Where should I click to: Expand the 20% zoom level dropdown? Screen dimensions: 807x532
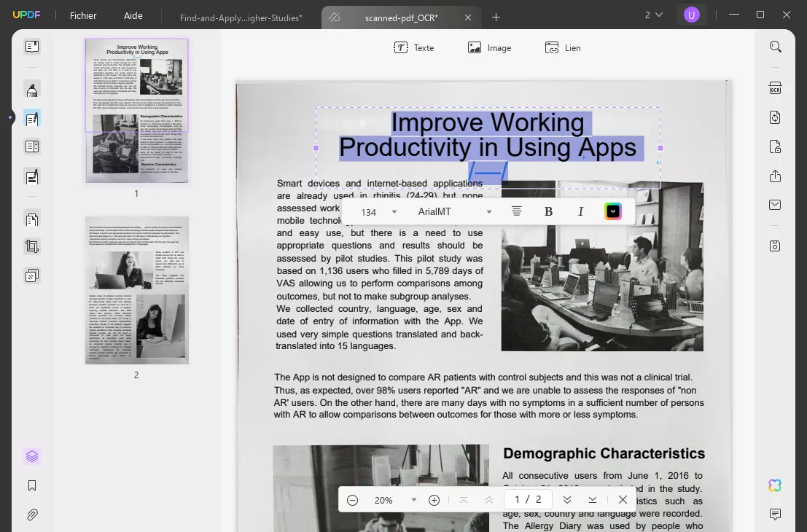414,500
